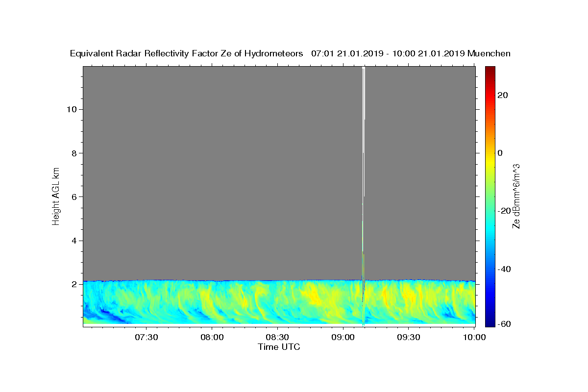Click the 07:30 time tick label
This screenshot has height=392, width=588.
146,337
